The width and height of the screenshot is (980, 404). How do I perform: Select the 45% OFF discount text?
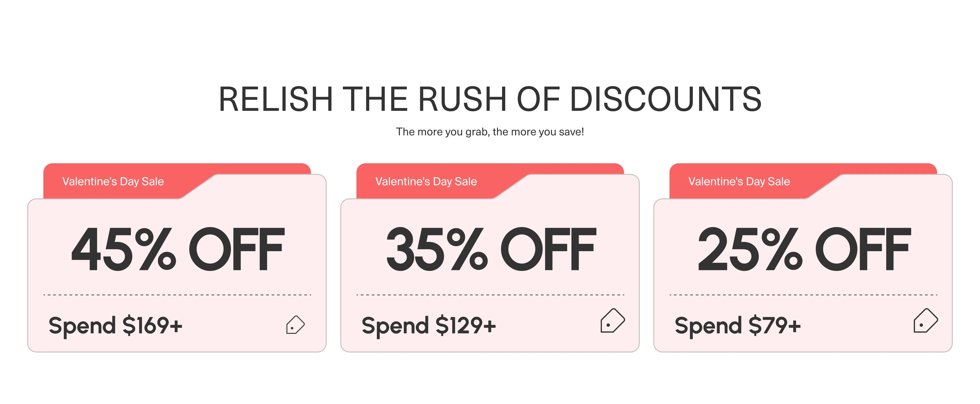pyautogui.click(x=178, y=249)
